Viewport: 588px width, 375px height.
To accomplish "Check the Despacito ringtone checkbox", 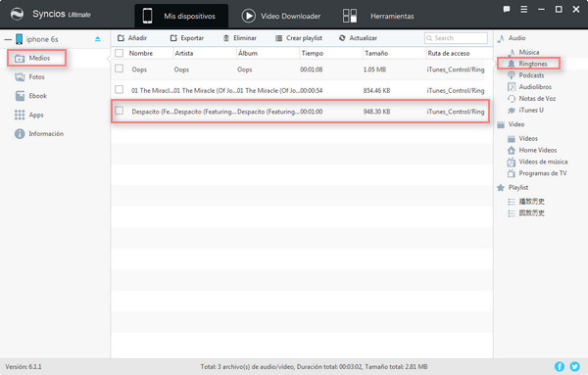I will (x=120, y=111).
